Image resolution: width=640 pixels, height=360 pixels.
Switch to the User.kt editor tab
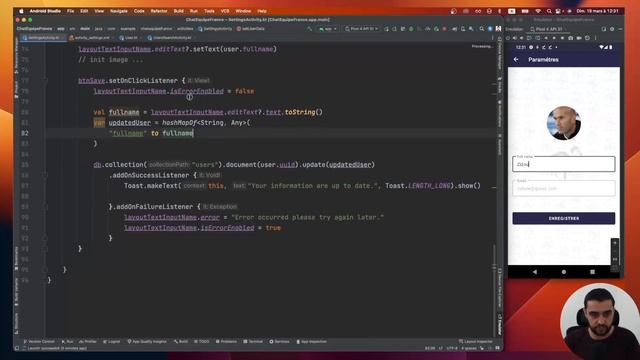(x=131, y=38)
